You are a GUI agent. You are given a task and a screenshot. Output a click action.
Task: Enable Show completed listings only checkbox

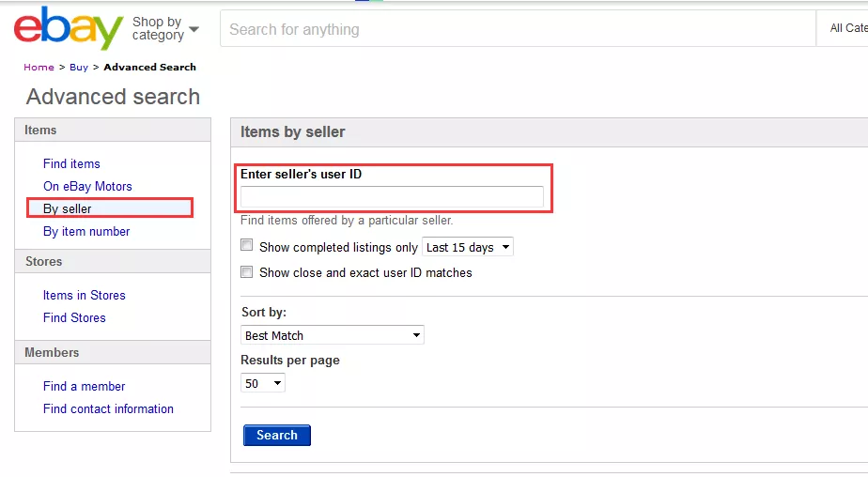247,246
